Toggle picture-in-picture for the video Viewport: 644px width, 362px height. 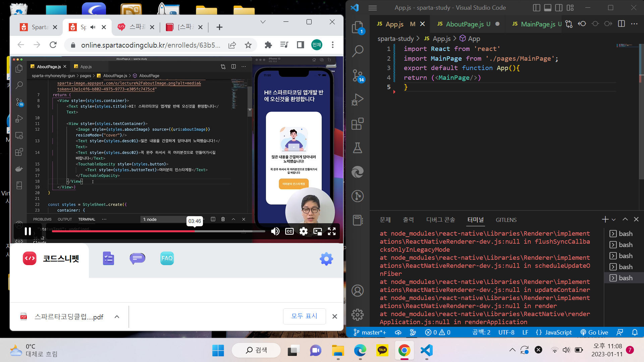tap(317, 231)
